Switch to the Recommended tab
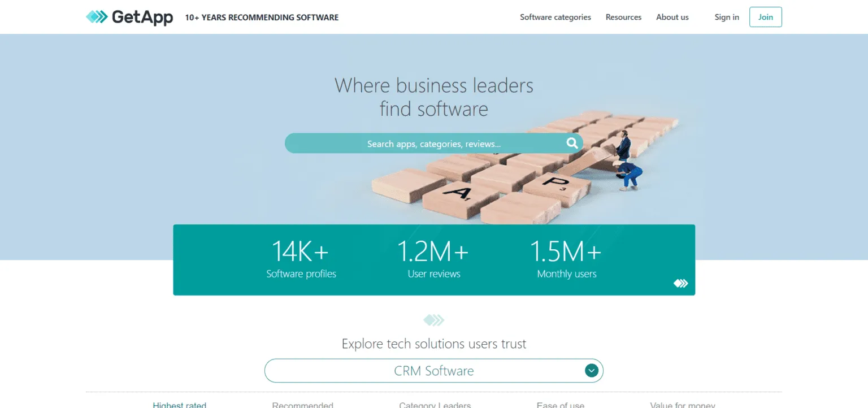 [303, 405]
